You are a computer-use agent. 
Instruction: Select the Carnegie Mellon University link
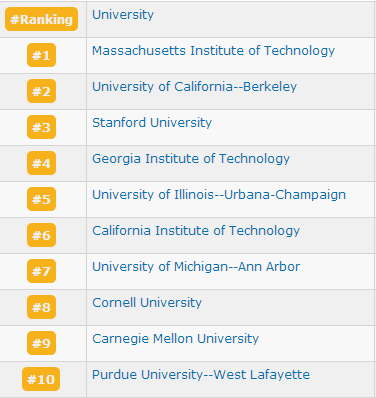tap(175, 339)
